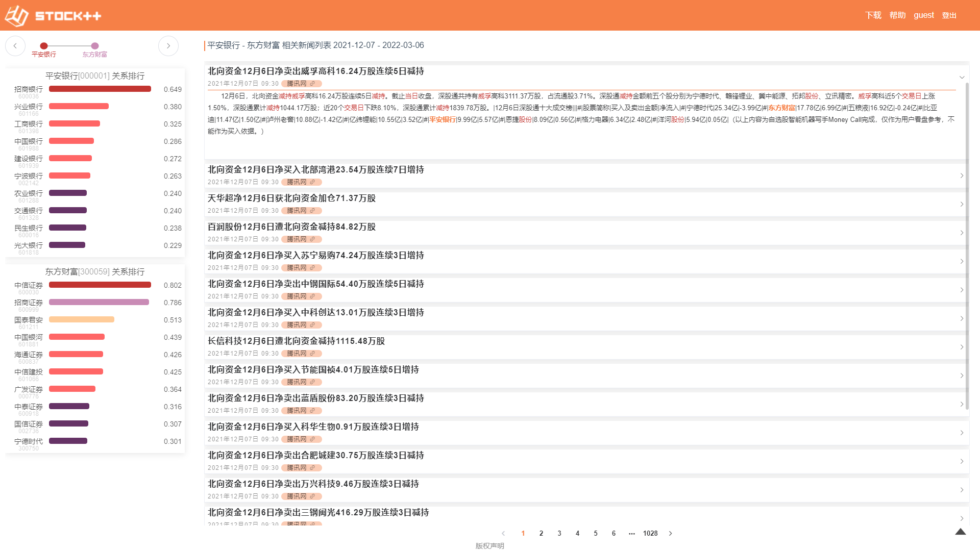Expand the 百润股份 news item chevron
This screenshot has height=551, width=980.
click(962, 233)
